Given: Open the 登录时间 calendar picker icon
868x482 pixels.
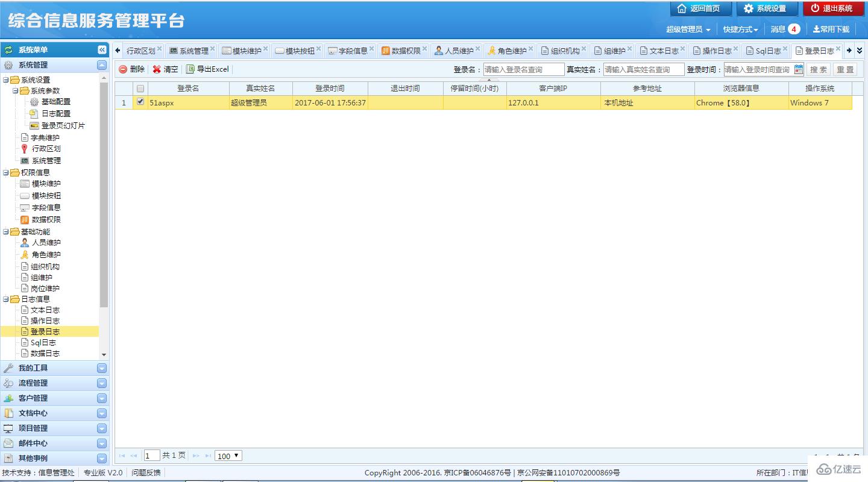Looking at the screenshot, I should pos(799,69).
